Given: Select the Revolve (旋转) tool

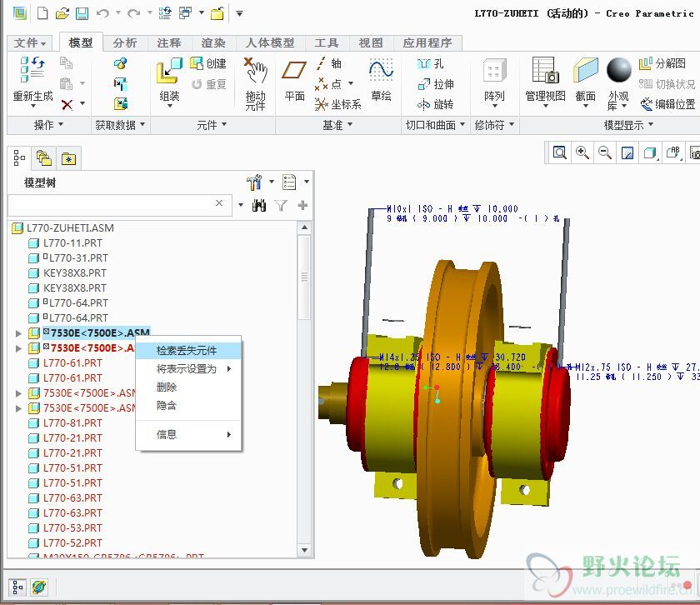Looking at the screenshot, I should point(436,104).
